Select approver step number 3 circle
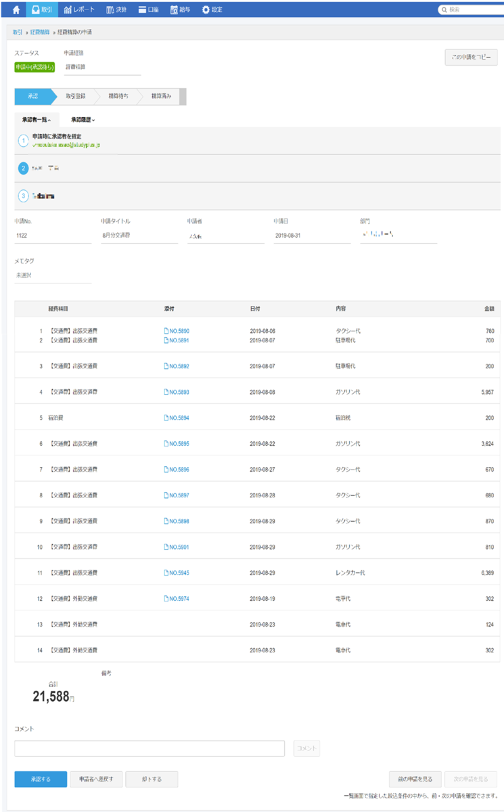504x812 pixels. pos(24,196)
